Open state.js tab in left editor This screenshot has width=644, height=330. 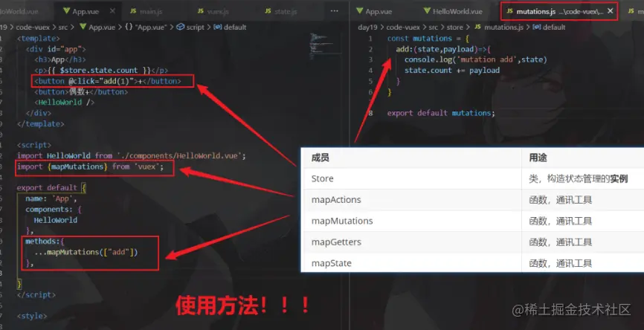point(286,11)
